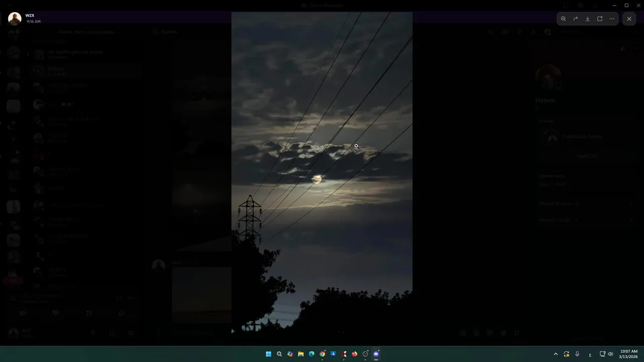Open File Explorer from the taskbar
This screenshot has height=362, width=644.
[301, 354]
